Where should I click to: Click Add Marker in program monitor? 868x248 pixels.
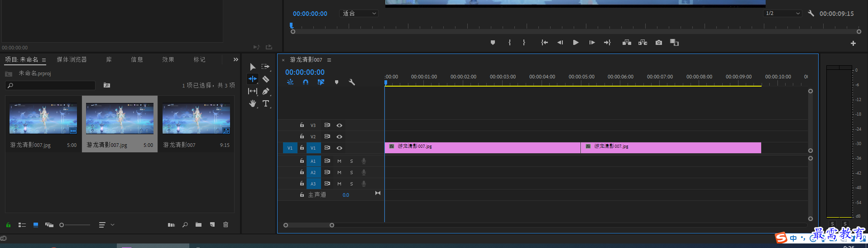click(x=493, y=43)
